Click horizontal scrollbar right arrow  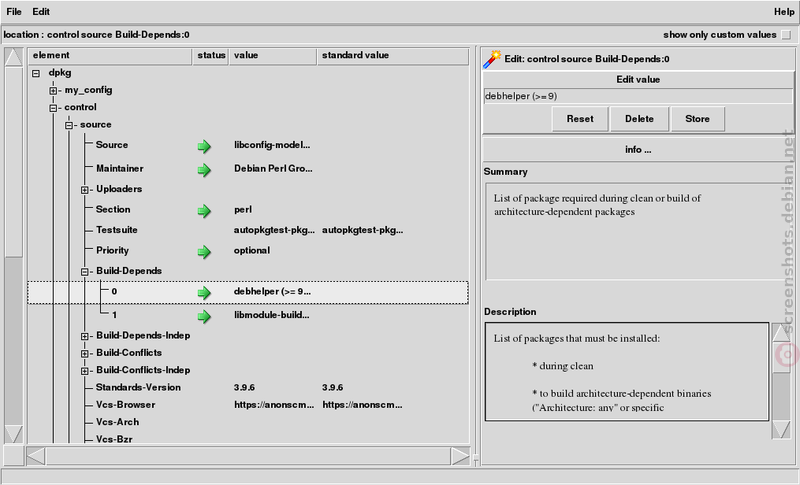click(460, 456)
